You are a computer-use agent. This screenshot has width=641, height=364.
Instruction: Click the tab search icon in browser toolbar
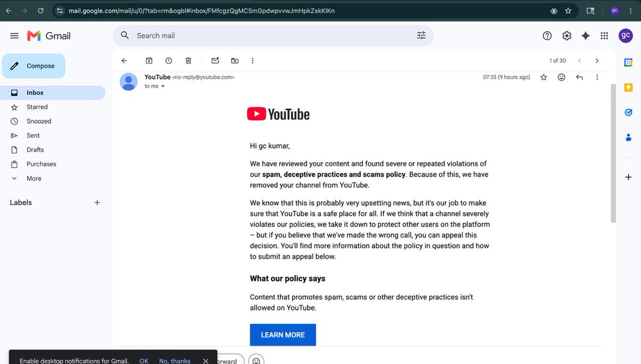pyautogui.click(x=590, y=11)
